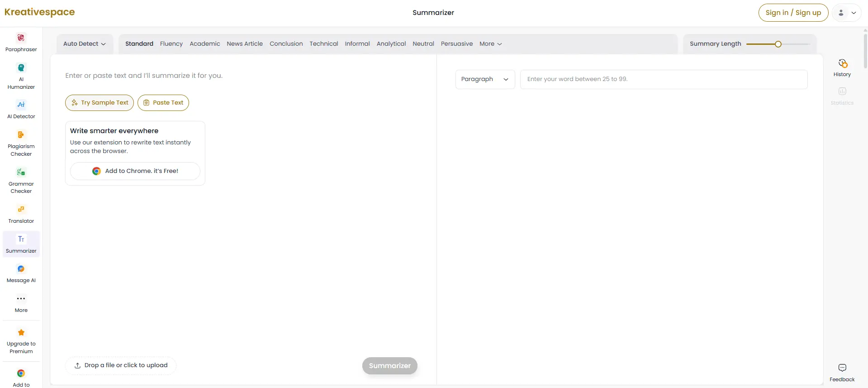Select the Informal mode tab
Screen dimensions: 868x388
pos(357,44)
